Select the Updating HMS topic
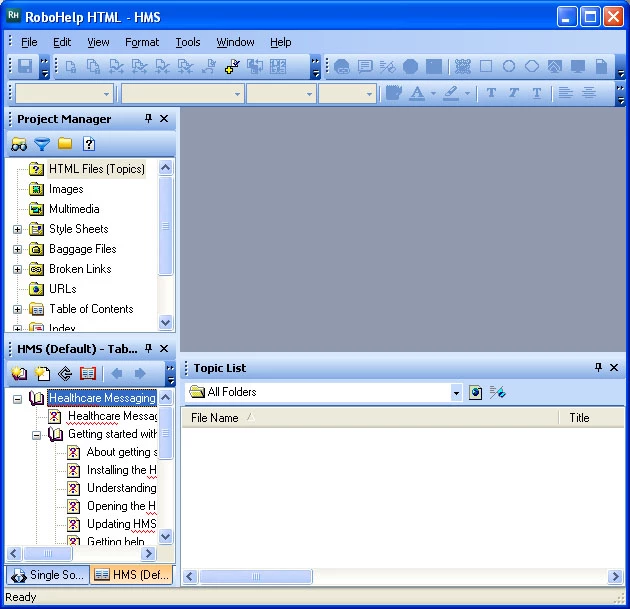630x609 pixels. pos(121,524)
